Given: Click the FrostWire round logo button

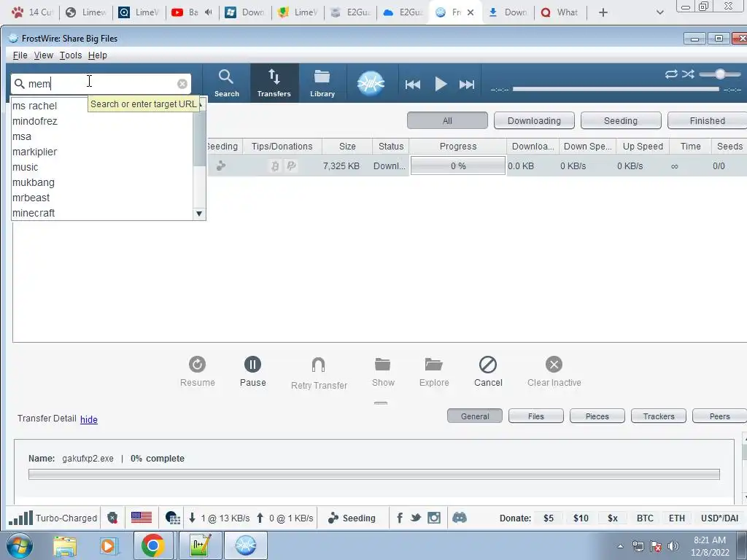Looking at the screenshot, I should coord(371,83).
